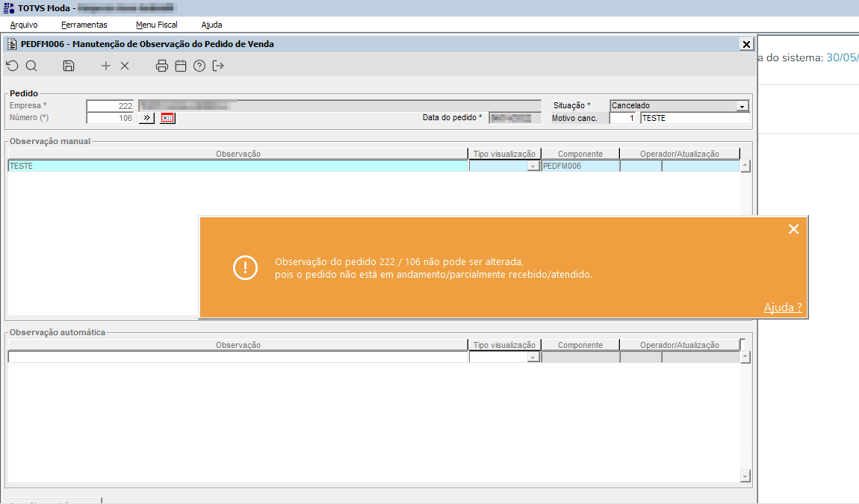The image size is (859, 504).
Task: Click the Número field containing 106
Action: click(110, 118)
